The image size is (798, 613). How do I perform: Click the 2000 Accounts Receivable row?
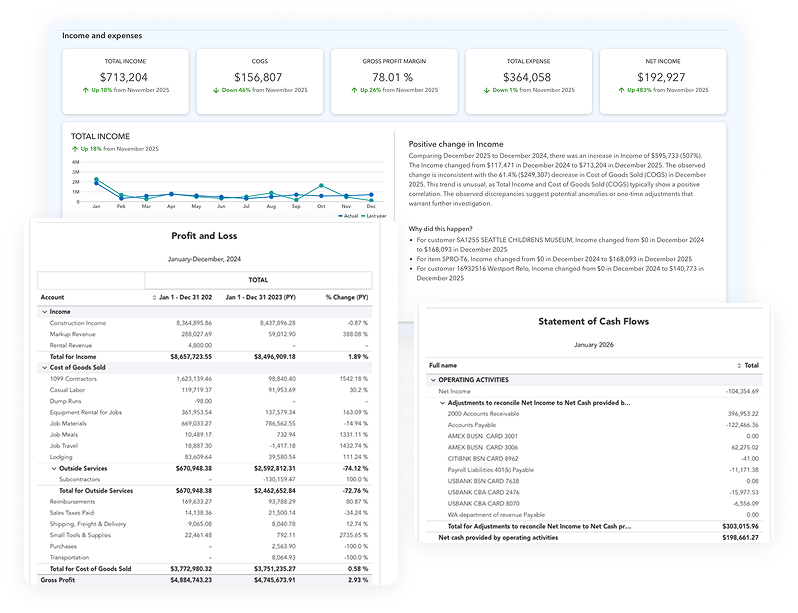(x=483, y=414)
